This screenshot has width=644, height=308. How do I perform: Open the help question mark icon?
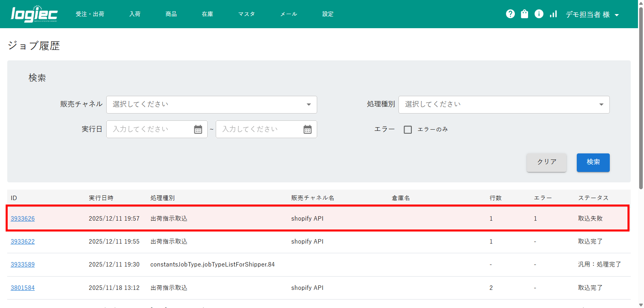coord(510,14)
